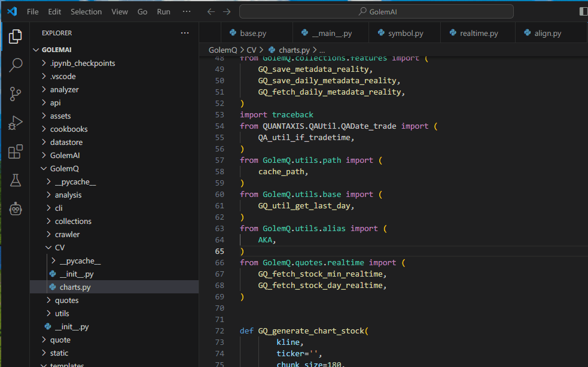Open the Selection menu

pyautogui.click(x=86, y=12)
